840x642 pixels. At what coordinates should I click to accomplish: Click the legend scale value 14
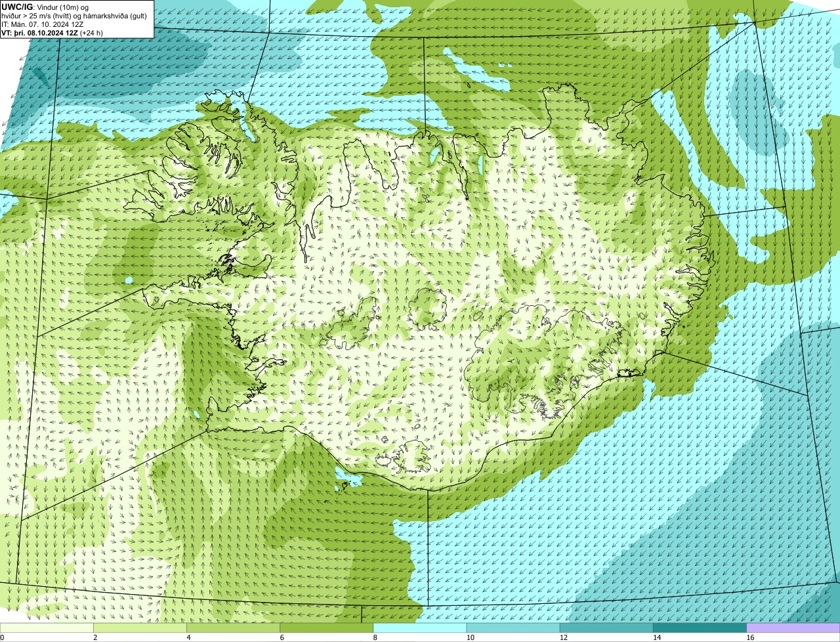pos(656,637)
